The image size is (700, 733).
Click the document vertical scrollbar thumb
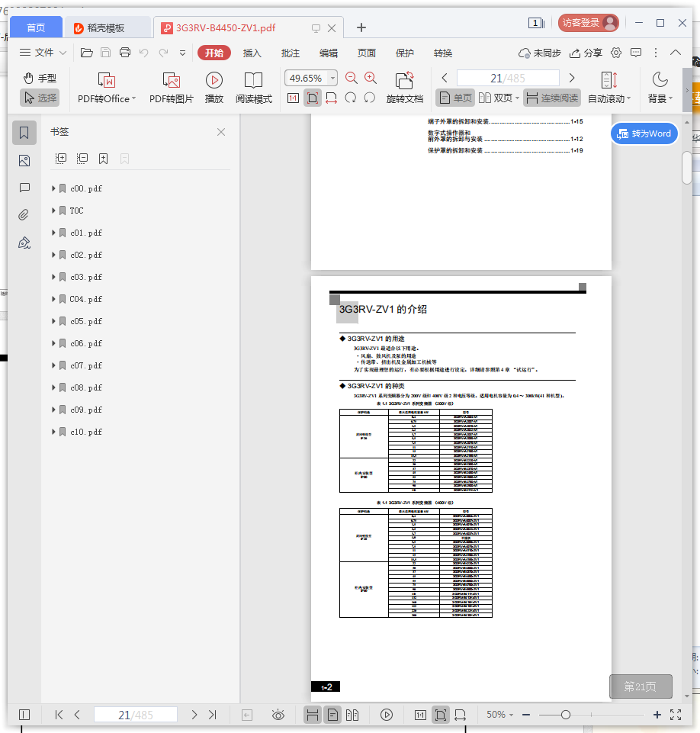[x=686, y=167]
